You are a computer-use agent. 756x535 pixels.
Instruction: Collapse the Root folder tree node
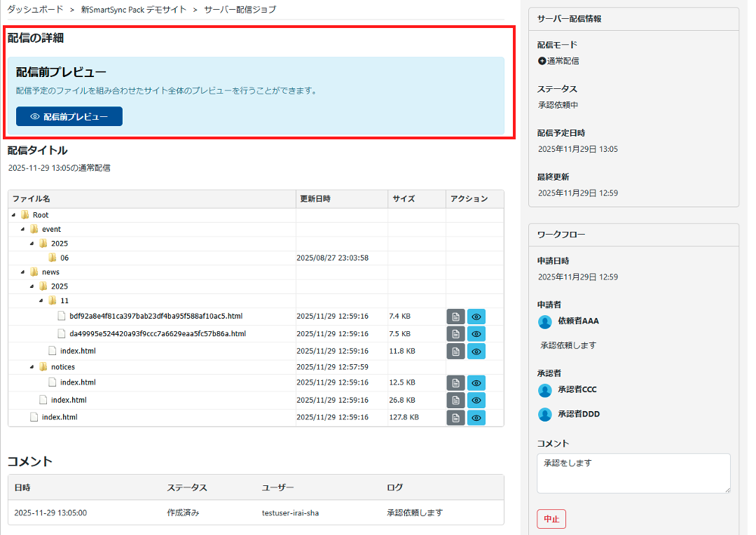pos(14,215)
